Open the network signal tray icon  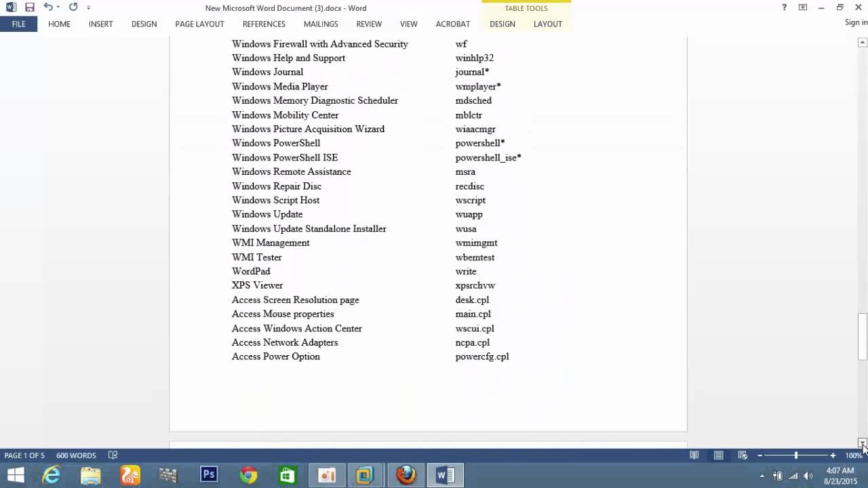[793, 476]
